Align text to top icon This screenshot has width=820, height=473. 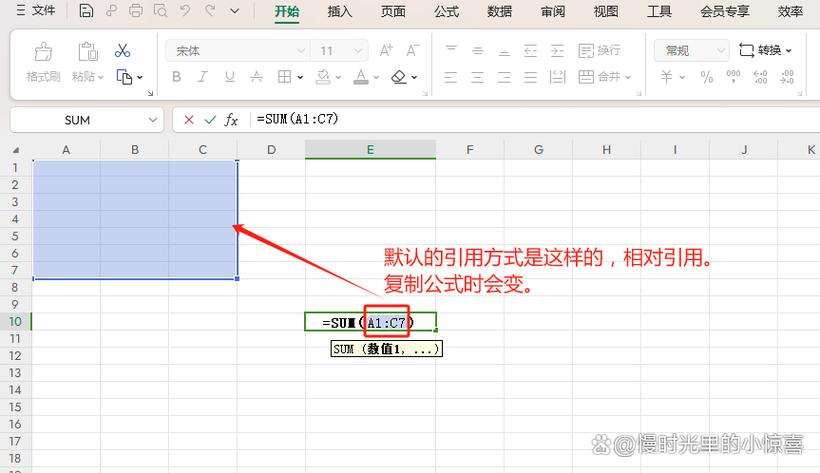coord(451,50)
